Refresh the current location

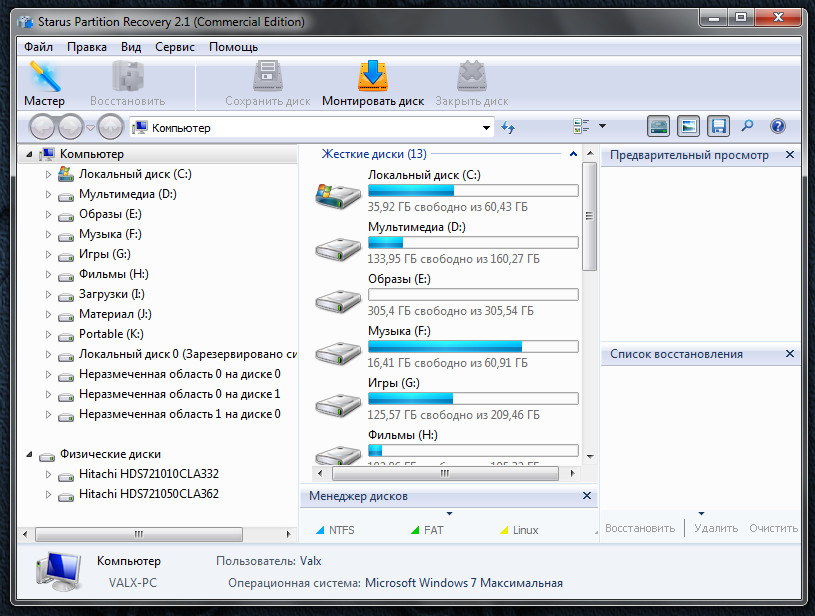pyautogui.click(x=508, y=127)
